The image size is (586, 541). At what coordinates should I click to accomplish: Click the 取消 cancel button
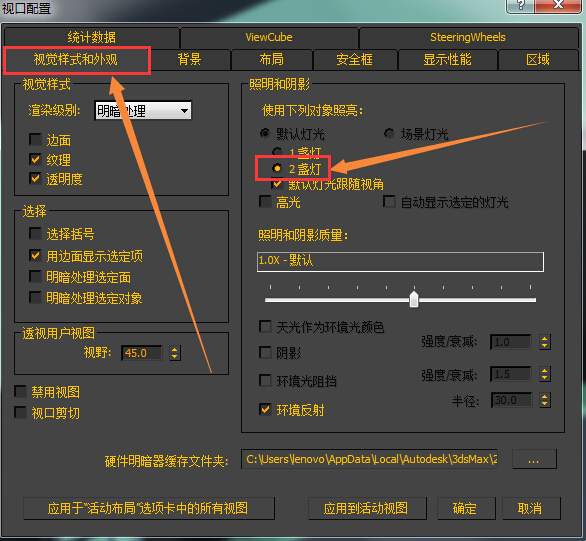click(x=530, y=508)
